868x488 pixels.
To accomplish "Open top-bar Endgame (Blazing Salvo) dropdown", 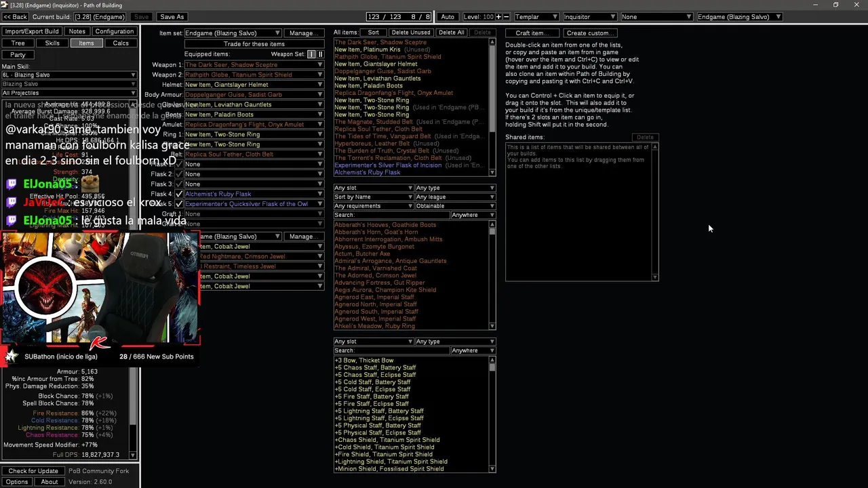I will [x=739, y=17].
